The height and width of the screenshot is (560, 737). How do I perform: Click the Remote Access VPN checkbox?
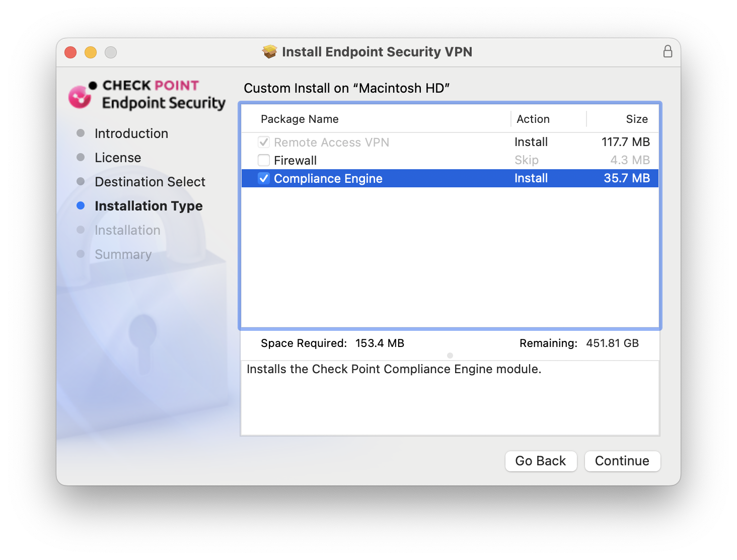tap(264, 142)
